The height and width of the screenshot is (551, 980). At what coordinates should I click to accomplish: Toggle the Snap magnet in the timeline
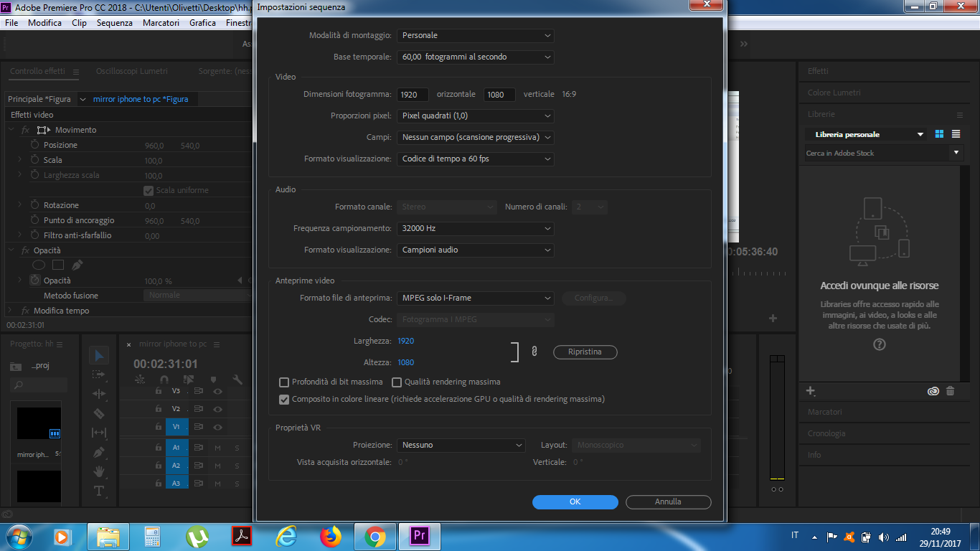pos(164,380)
